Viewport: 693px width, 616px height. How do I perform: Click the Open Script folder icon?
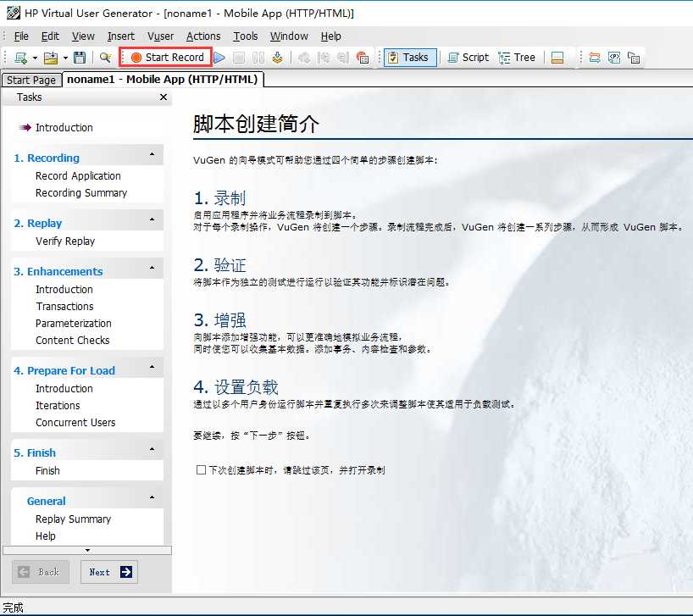pos(52,58)
